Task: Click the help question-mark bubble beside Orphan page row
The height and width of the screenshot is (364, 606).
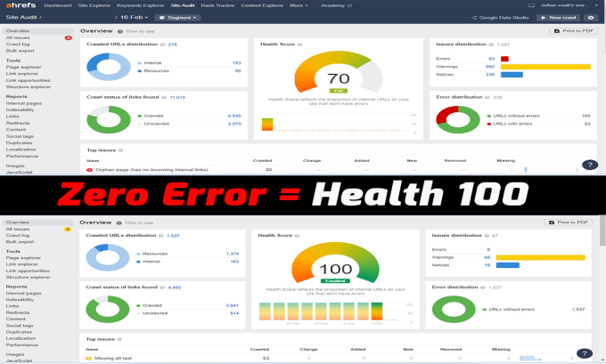Action: [590, 165]
